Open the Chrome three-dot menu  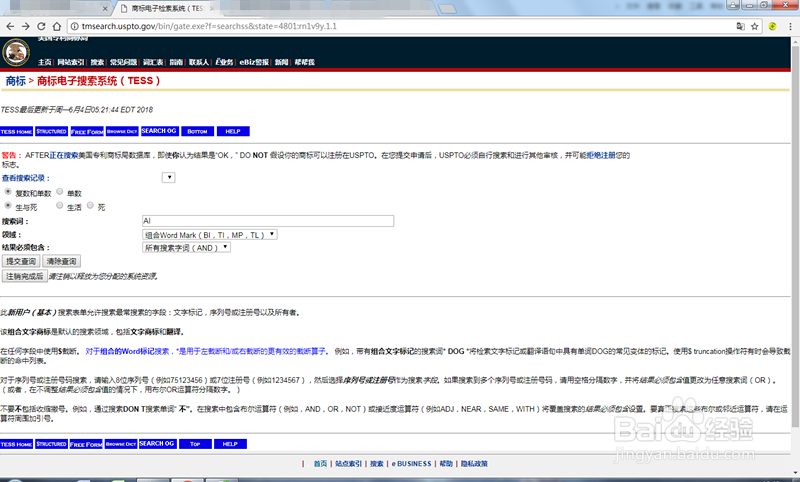pos(790,26)
